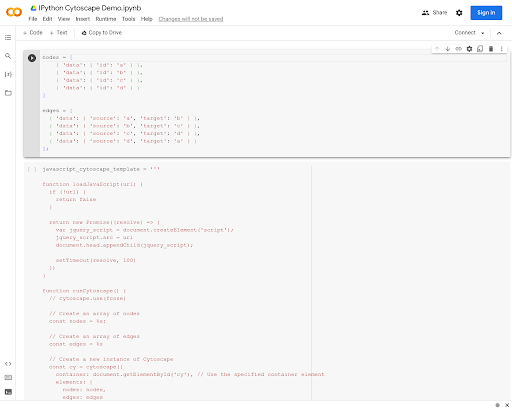Click the '// Create a new instance of Cytoscape' comment

click(x=111, y=359)
